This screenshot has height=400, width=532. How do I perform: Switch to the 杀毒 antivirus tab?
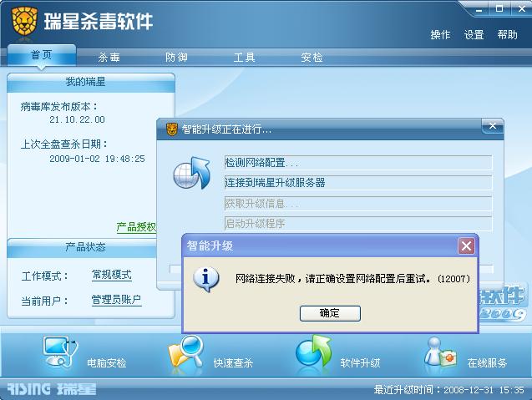click(x=109, y=58)
